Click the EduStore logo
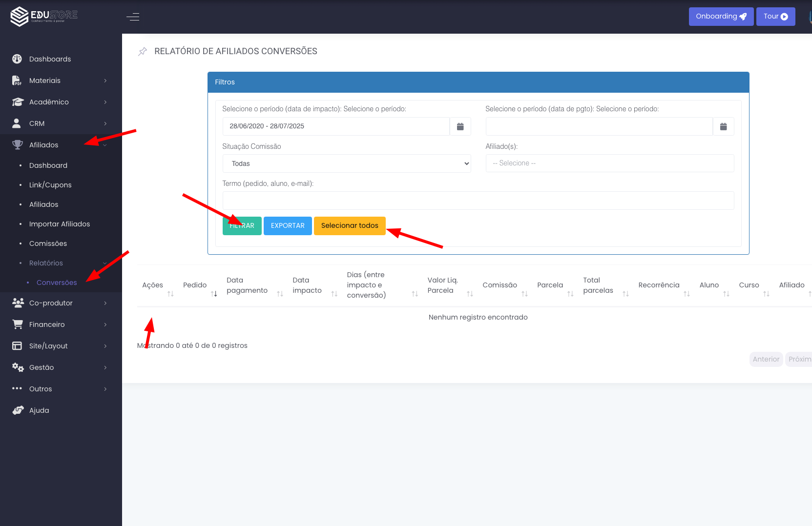The height and width of the screenshot is (526, 812). tap(44, 16)
